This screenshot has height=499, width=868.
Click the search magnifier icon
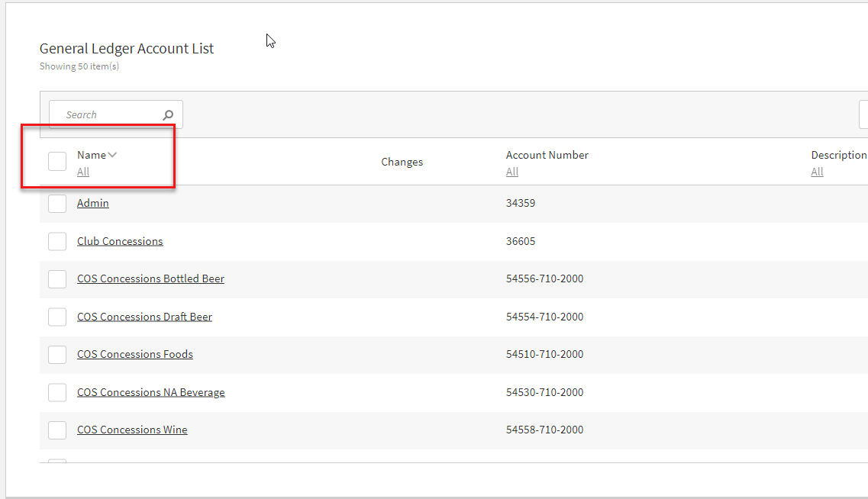pyautogui.click(x=168, y=115)
